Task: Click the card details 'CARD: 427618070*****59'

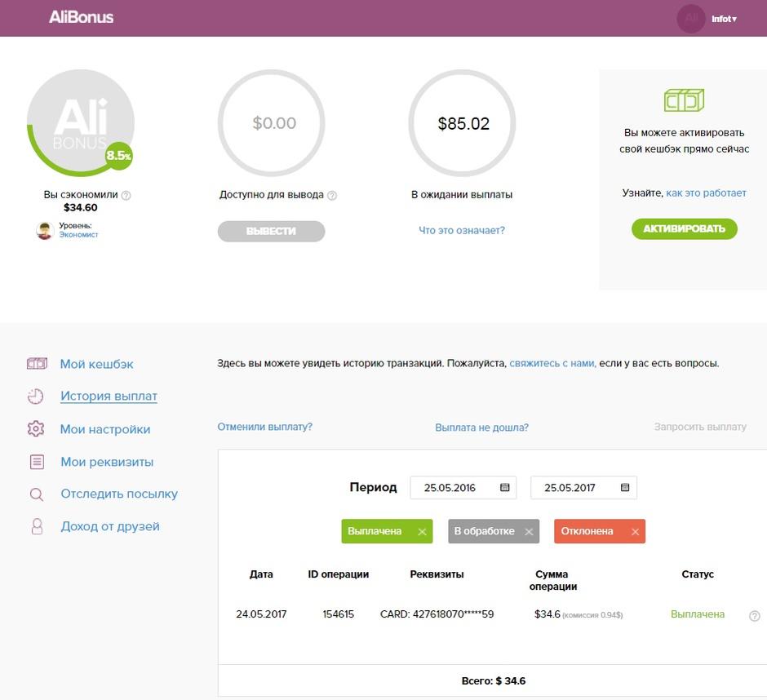Action: click(x=437, y=614)
